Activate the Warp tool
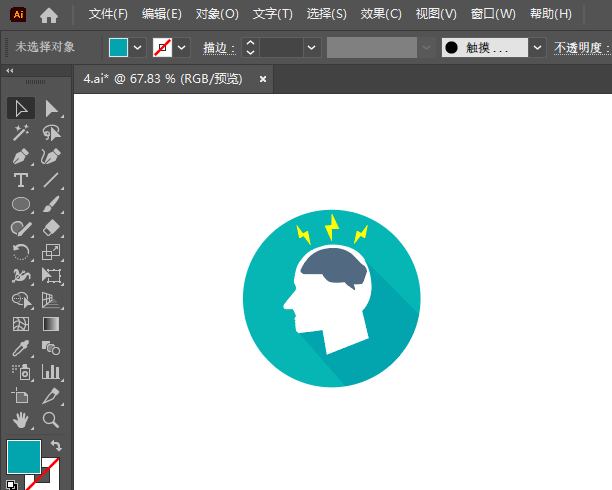 tap(21, 276)
